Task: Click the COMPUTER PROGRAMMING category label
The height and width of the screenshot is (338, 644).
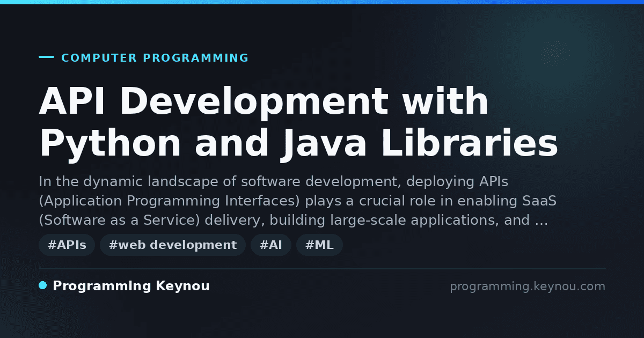Action: (x=155, y=58)
